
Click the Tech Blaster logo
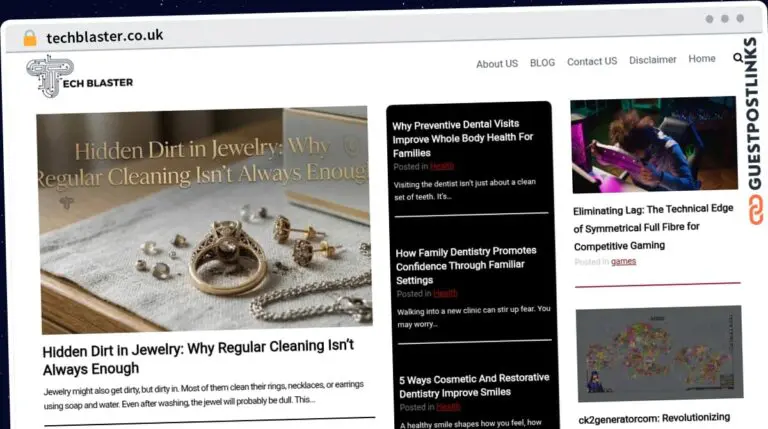point(79,77)
